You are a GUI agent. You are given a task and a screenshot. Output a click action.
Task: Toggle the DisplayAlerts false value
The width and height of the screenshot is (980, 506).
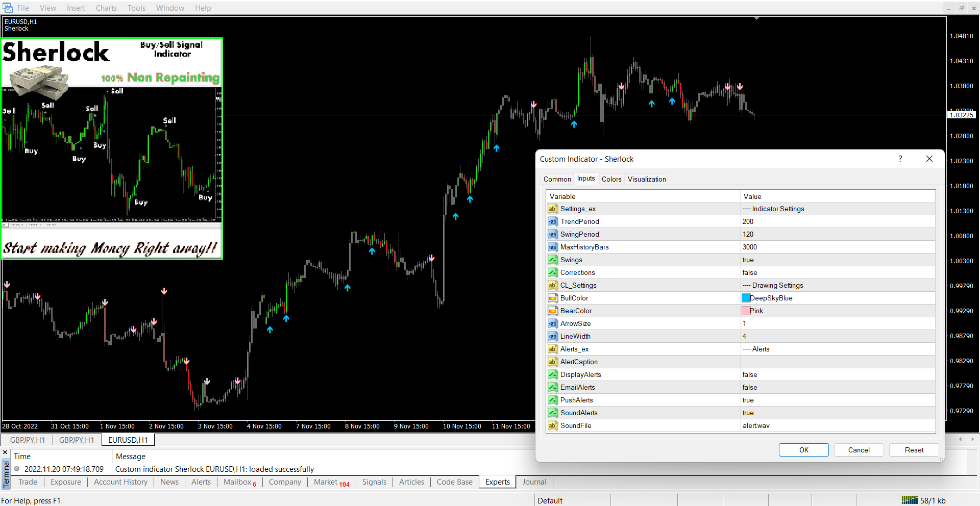(837, 374)
